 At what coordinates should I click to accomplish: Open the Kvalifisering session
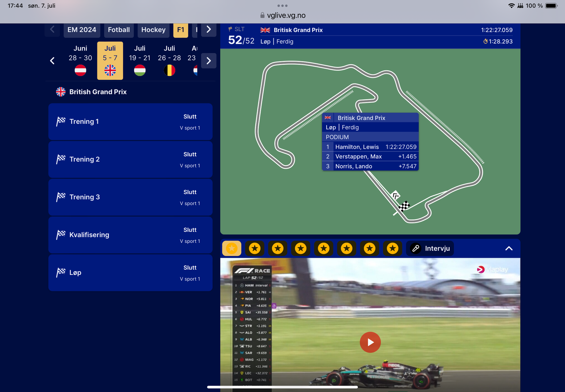click(x=130, y=235)
